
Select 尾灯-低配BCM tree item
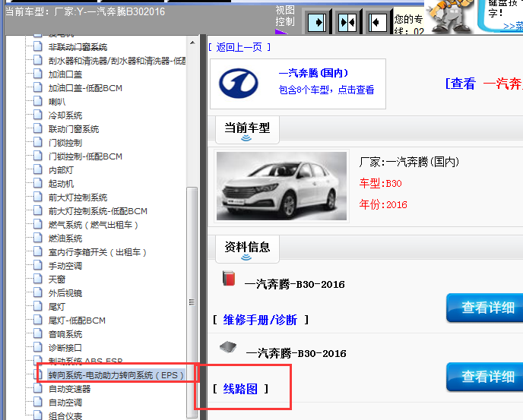(x=77, y=321)
